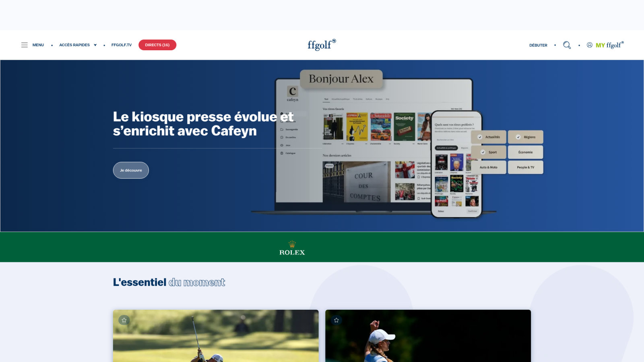Click the Cafeyn laptop and phone mockup image

point(397,144)
